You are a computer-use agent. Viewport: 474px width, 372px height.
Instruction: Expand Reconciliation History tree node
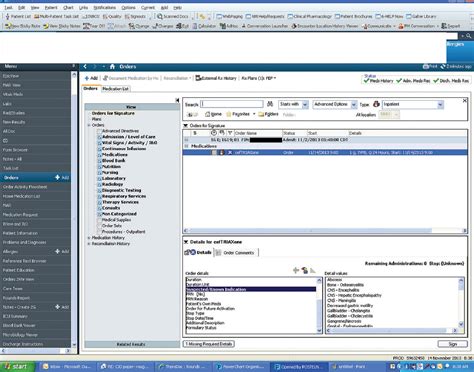pos(89,244)
